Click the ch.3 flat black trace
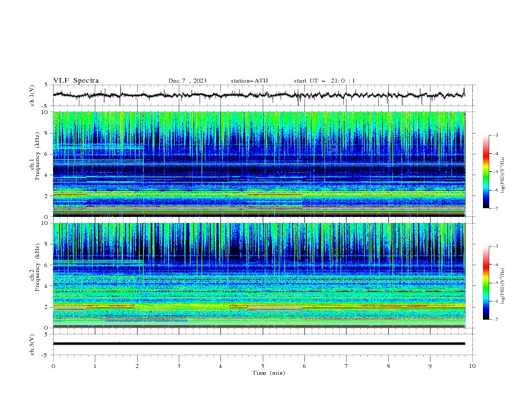This screenshot has height=411, width=532. click(x=259, y=344)
